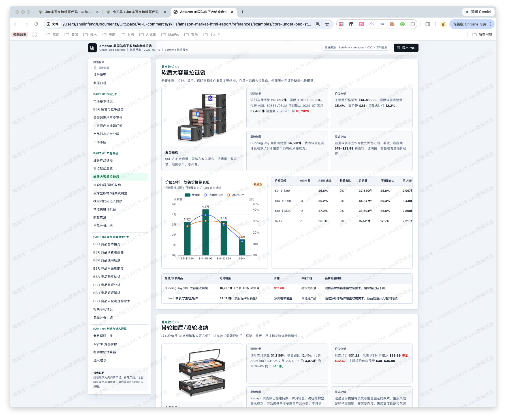
Task: Open the apps grid in bookmarks bar
Action: [35, 35]
